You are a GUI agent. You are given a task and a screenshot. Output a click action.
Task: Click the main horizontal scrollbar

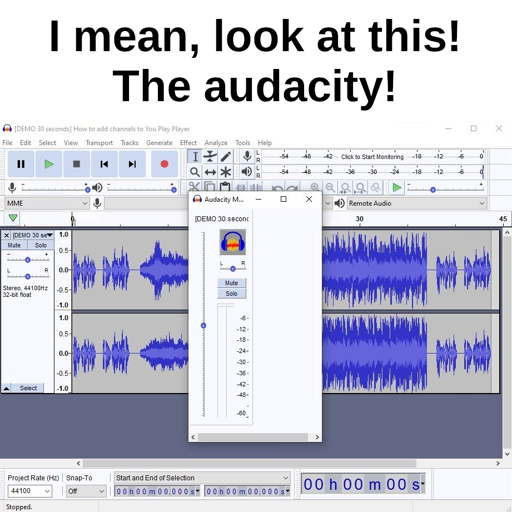click(249, 463)
